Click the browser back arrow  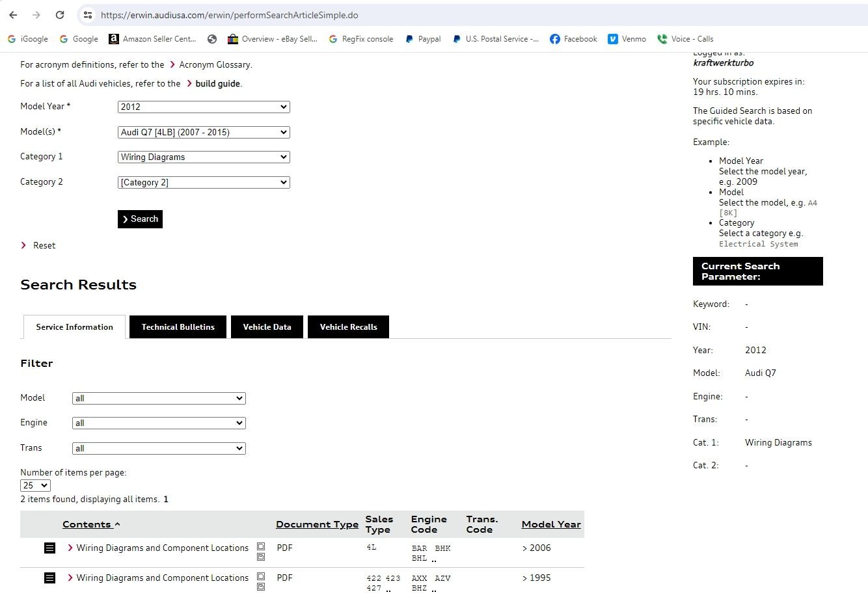tap(13, 15)
